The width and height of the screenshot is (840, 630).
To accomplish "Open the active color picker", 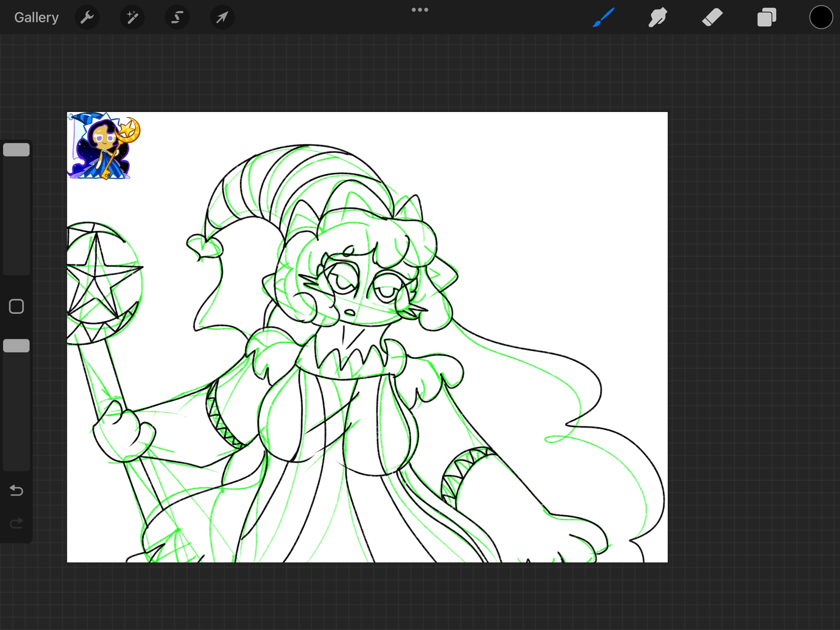I will pos(821,17).
